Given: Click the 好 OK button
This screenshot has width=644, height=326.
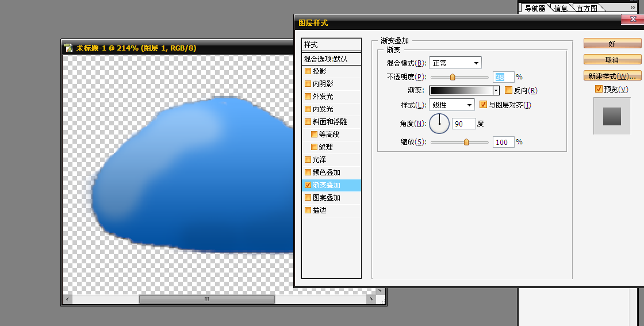Looking at the screenshot, I should [612, 44].
